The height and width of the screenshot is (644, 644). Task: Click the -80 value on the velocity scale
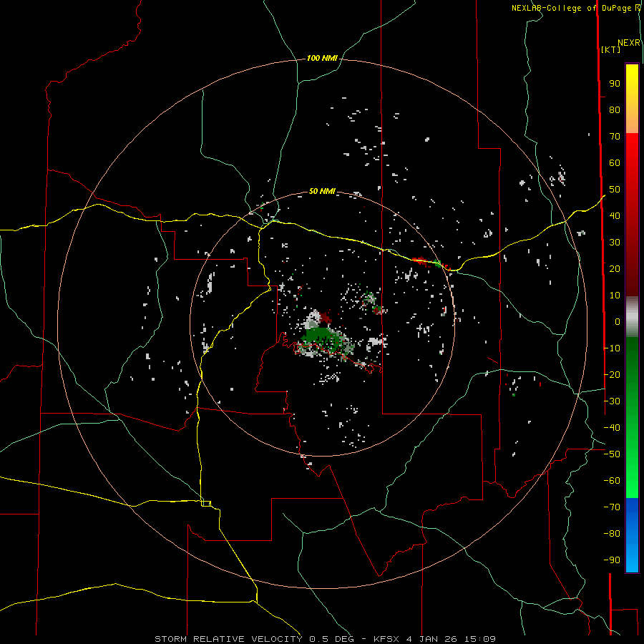612,534
